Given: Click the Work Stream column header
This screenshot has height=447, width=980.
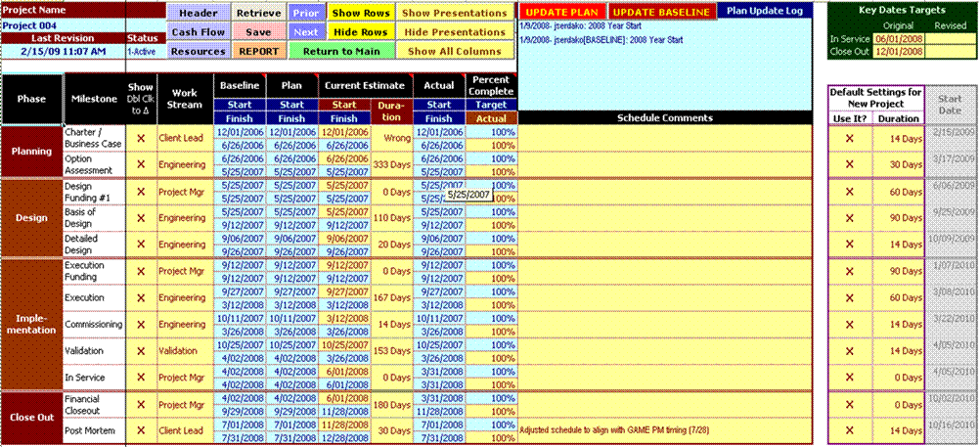Looking at the screenshot, I should 185,99.
